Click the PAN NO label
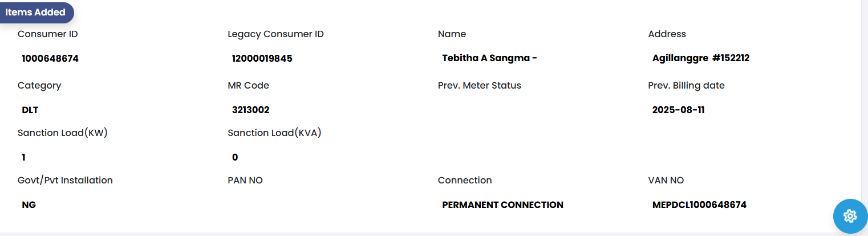The image size is (868, 236). click(245, 181)
